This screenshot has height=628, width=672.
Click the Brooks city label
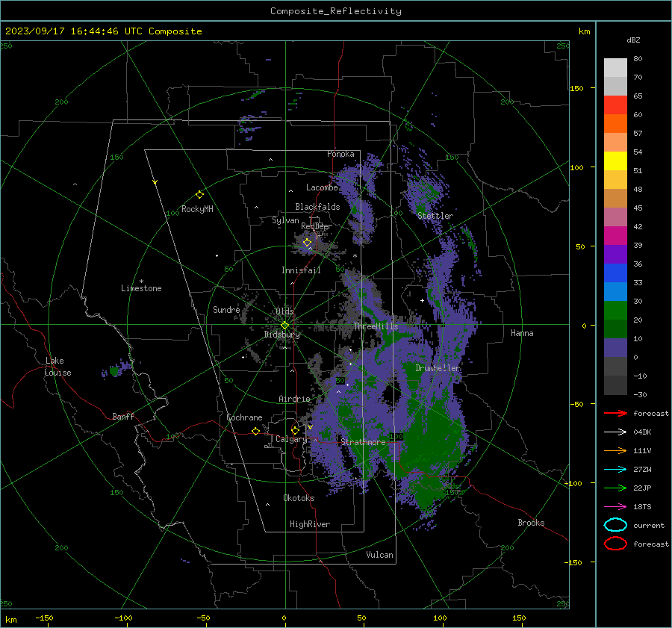531,523
